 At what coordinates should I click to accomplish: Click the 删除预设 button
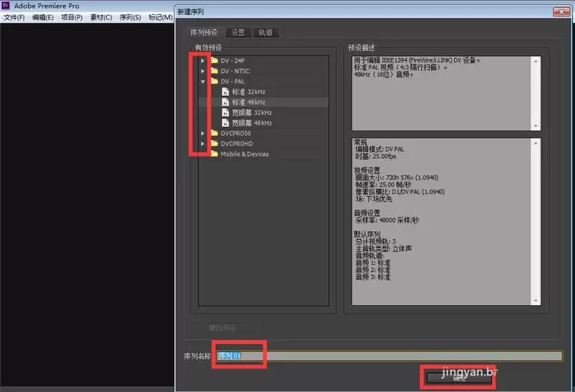coord(222,327)
